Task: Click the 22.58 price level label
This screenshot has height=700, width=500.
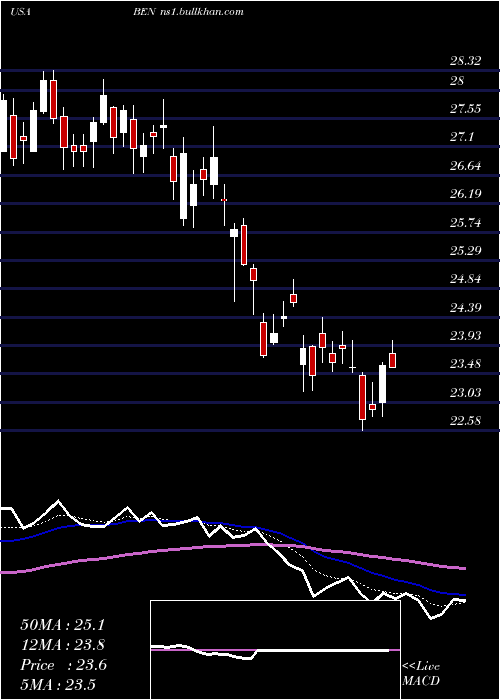Action: [466, 421]
